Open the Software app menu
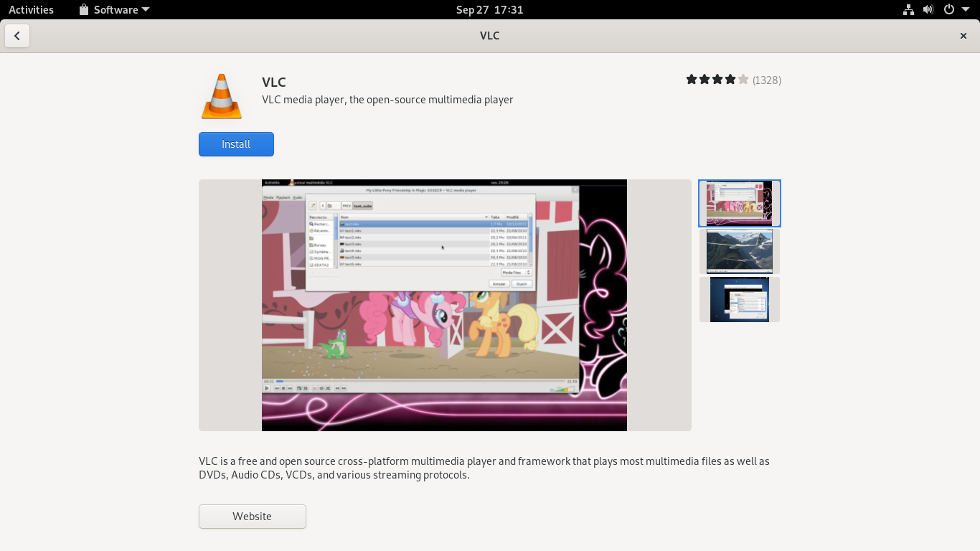980x551 pixels. point(114,9)
